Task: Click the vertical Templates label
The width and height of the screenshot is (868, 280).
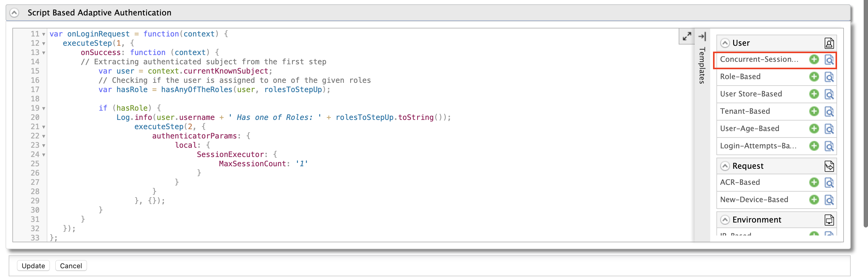Action: click(702, 65)
